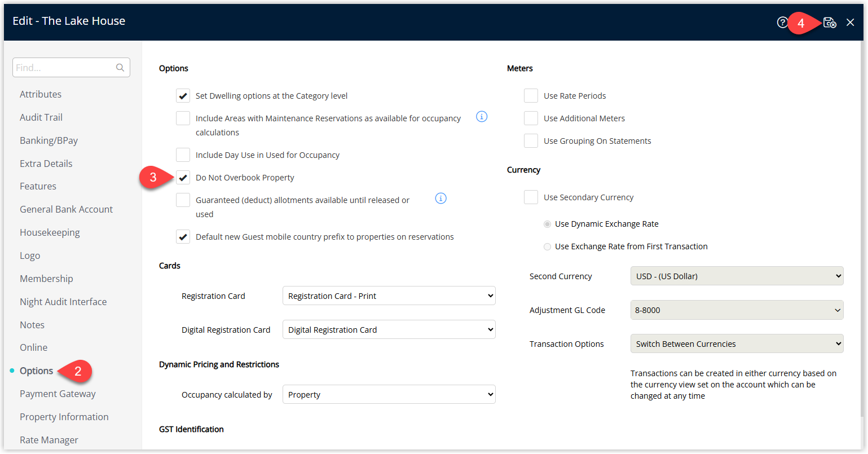Viewport: 868px width, 454px height.
Task: Open Housekeeping section
Action: pyautogui.click(x=50, y=232)
